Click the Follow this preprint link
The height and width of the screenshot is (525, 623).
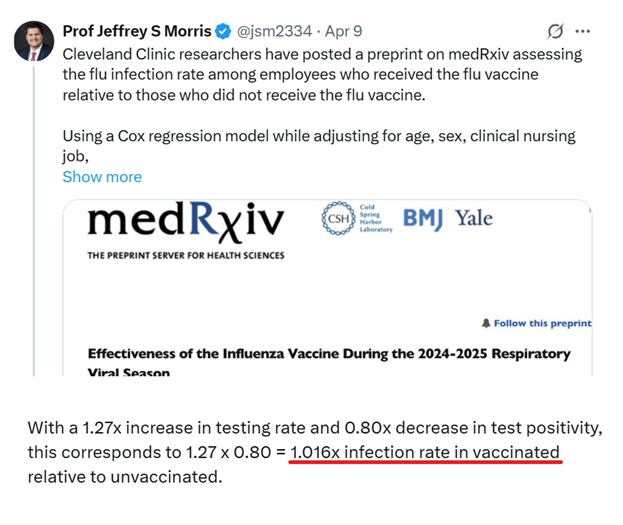(542, 323)
